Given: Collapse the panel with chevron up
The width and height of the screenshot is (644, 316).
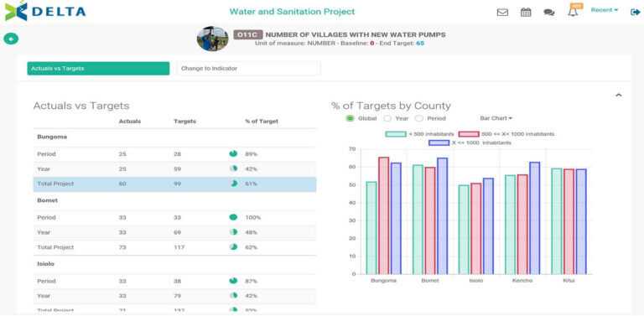Looking at the screenshot, I should (x=619, y=96).
